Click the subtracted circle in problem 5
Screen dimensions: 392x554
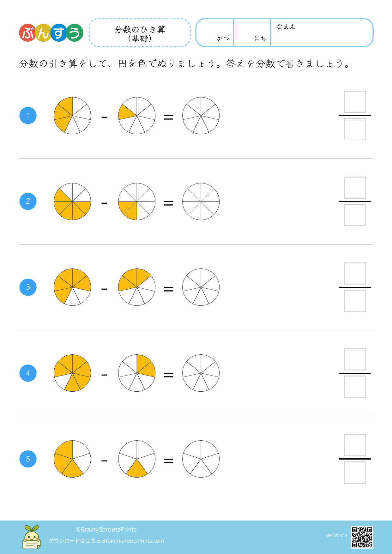137,459
